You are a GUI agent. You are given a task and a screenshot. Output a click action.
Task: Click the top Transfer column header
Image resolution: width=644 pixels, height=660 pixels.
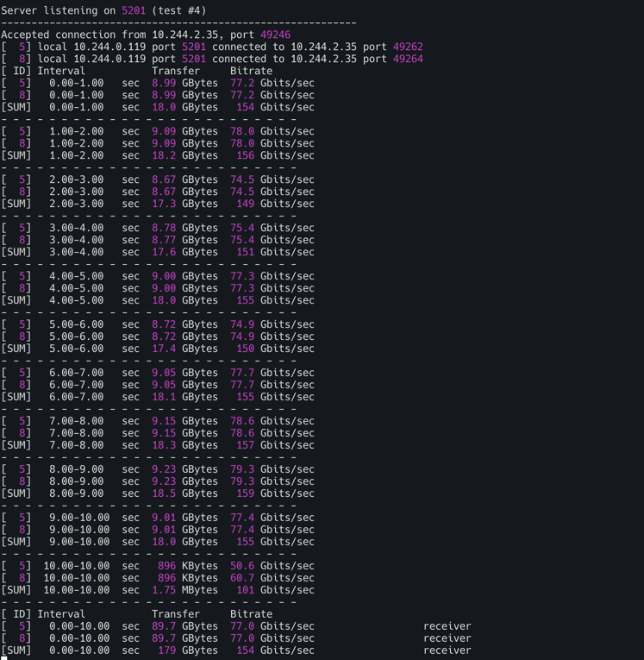coord(176,71)
